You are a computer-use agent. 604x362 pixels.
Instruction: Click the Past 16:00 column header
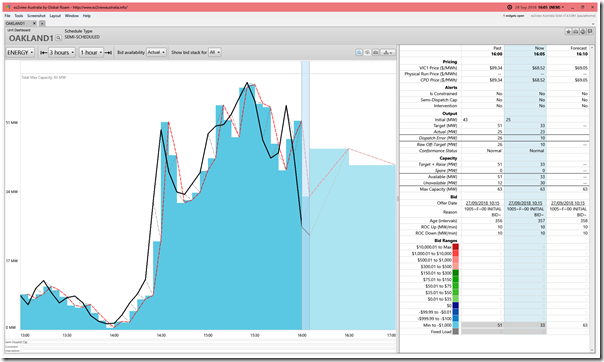(483, 51)
